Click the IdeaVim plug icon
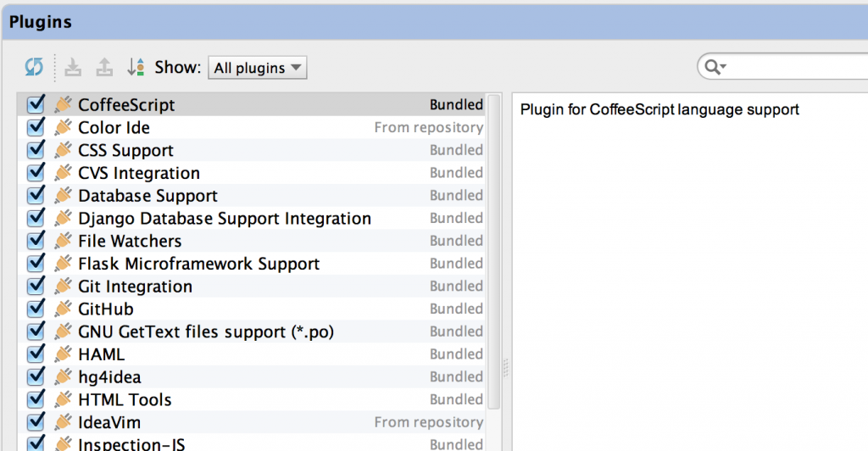Image resolution: width=868 pixels, height=451 pixels. pos(63,422)
